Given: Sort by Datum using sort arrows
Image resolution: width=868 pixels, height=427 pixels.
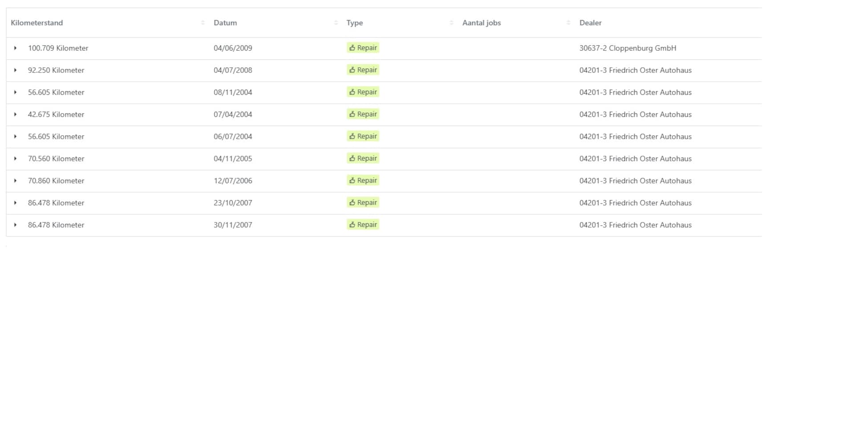Looking at the screenshot, I should 336,23.
